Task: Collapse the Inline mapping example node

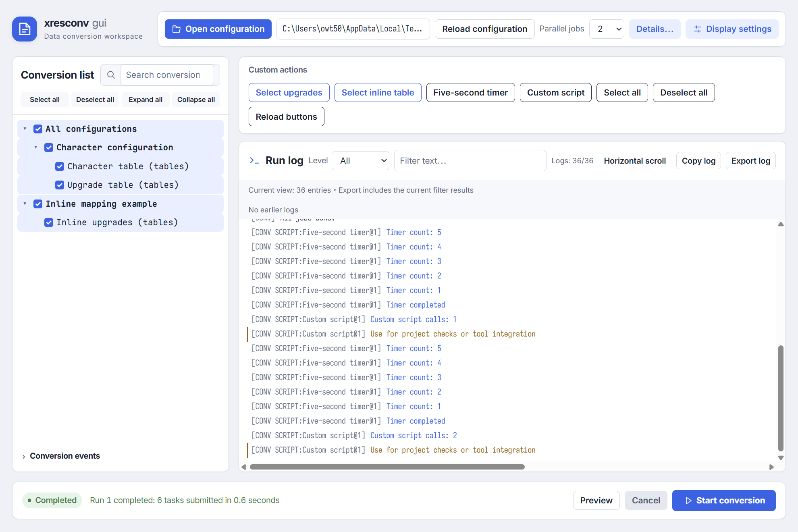Action: click(x=25, y=204)
